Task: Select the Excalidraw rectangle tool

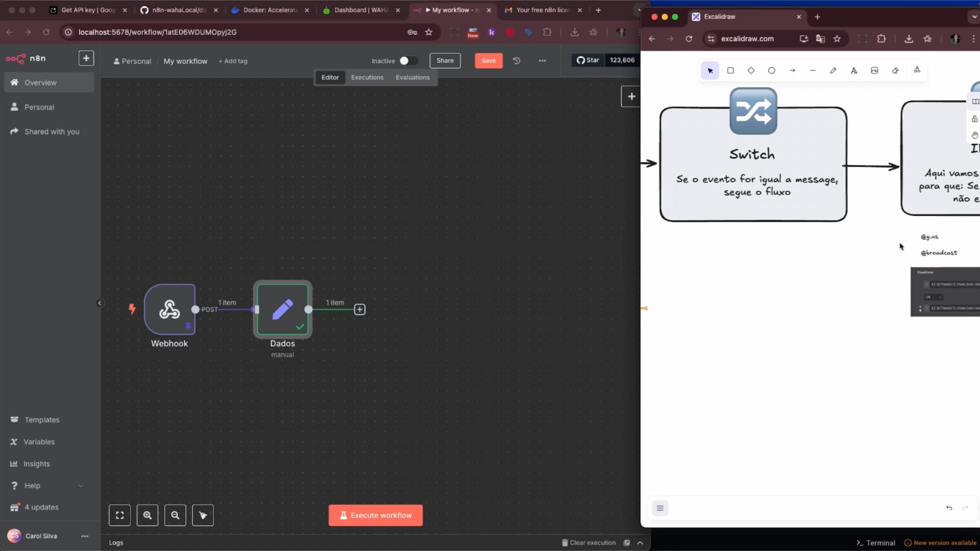Action: [730, 70]
